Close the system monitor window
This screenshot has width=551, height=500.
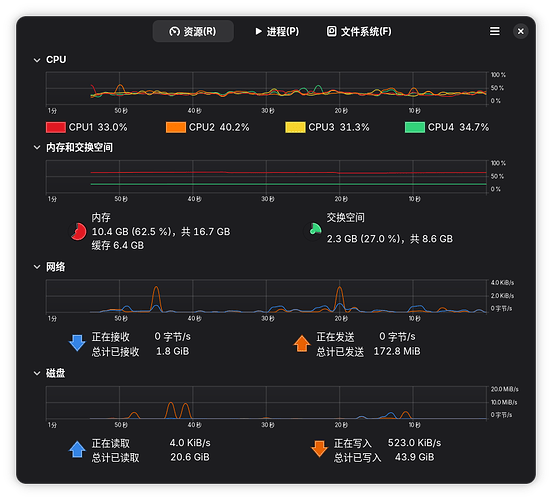coord(520,31)
